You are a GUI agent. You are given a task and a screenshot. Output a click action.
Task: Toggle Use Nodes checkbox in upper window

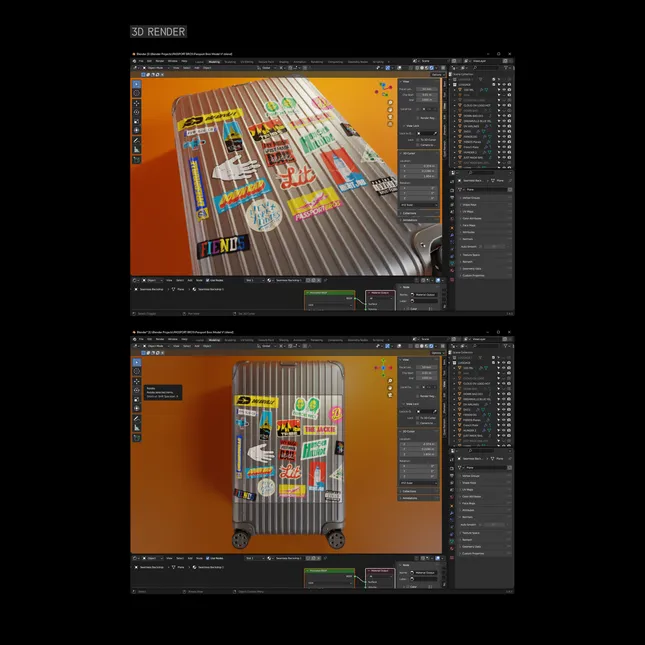(x=208, y=280)
